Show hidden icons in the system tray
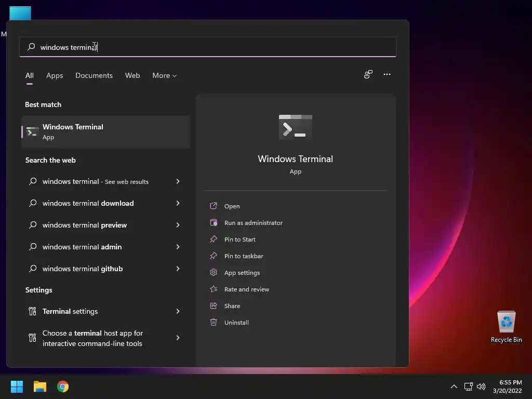The image size is (532, 399). (454, 387)
